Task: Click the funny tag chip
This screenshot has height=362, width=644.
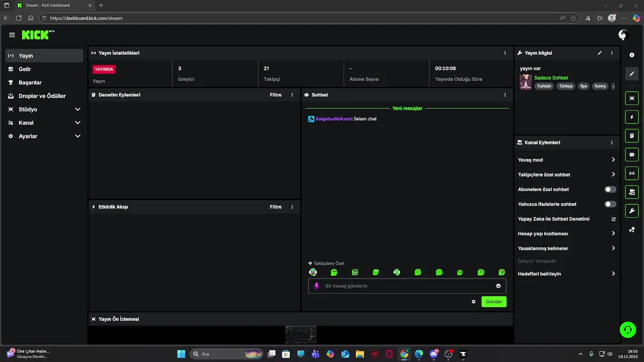Action: point(600,86)
